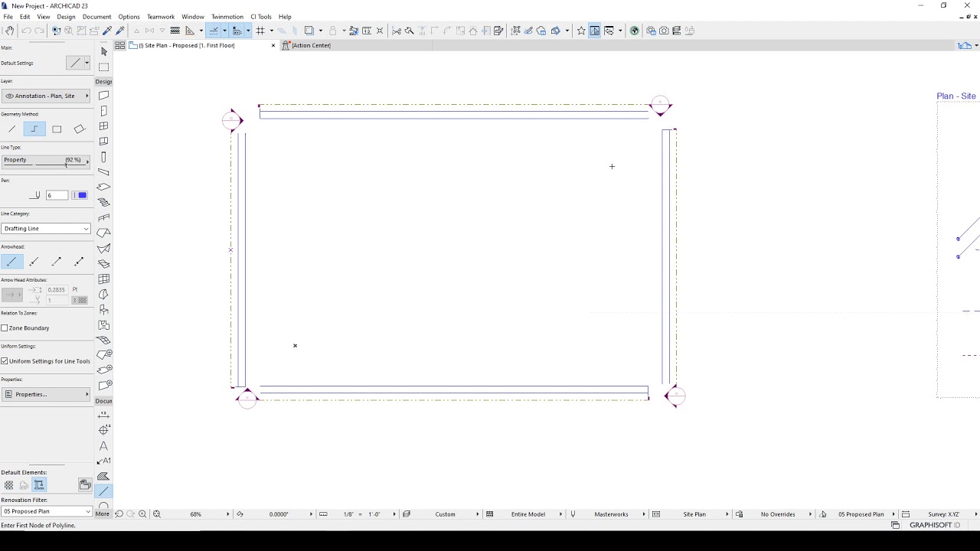
Task: Open the Default Settings line flyout arrow
Action: (x=87, y=63)
